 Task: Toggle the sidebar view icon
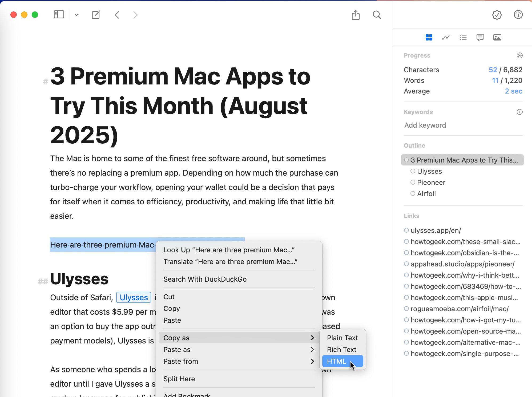pos(59,15)
